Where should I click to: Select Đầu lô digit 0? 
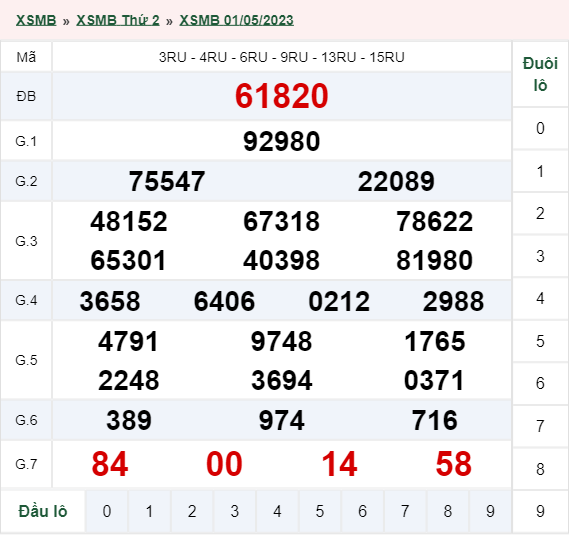coord(107,511)
